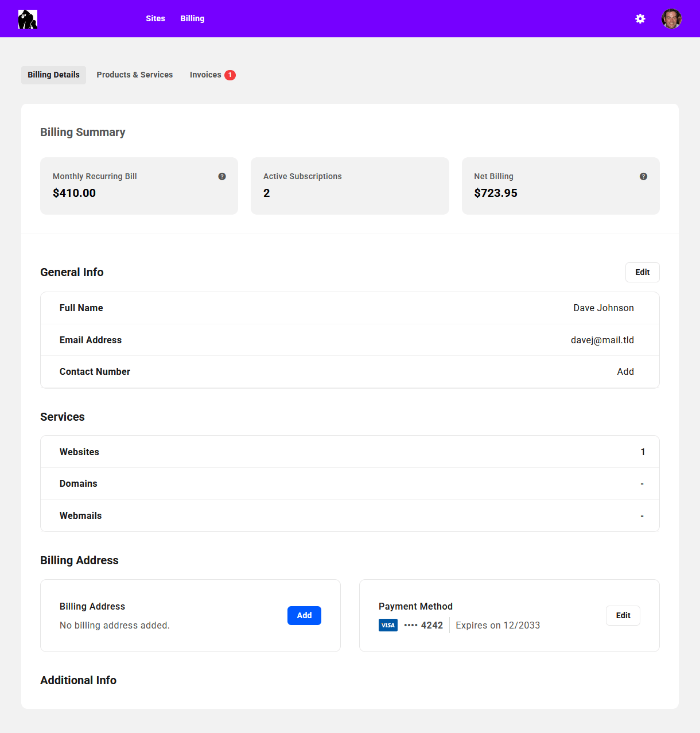Open settings gear icon
700x733 pixels.
tap(640, 19)
